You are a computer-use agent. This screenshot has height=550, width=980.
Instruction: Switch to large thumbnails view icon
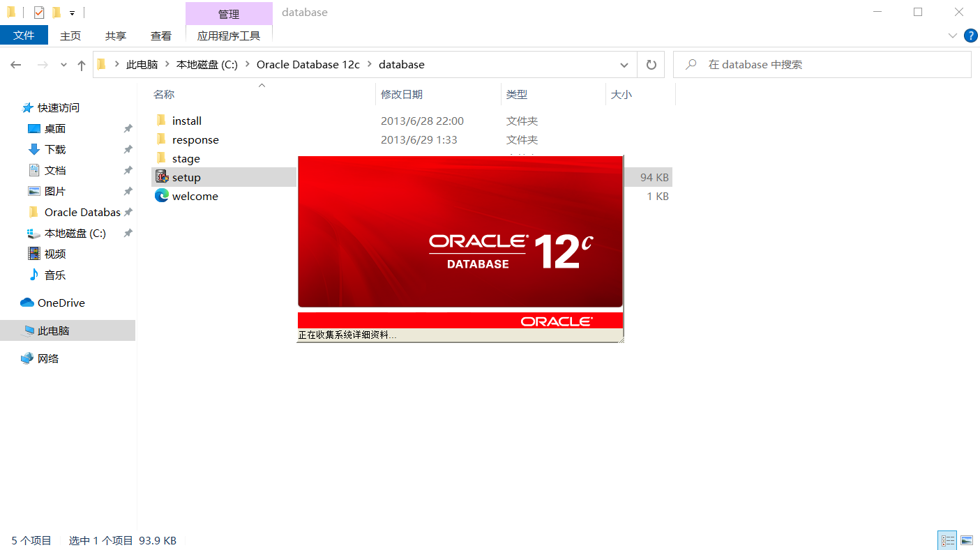pyautogui.click(x=966, y=540)
